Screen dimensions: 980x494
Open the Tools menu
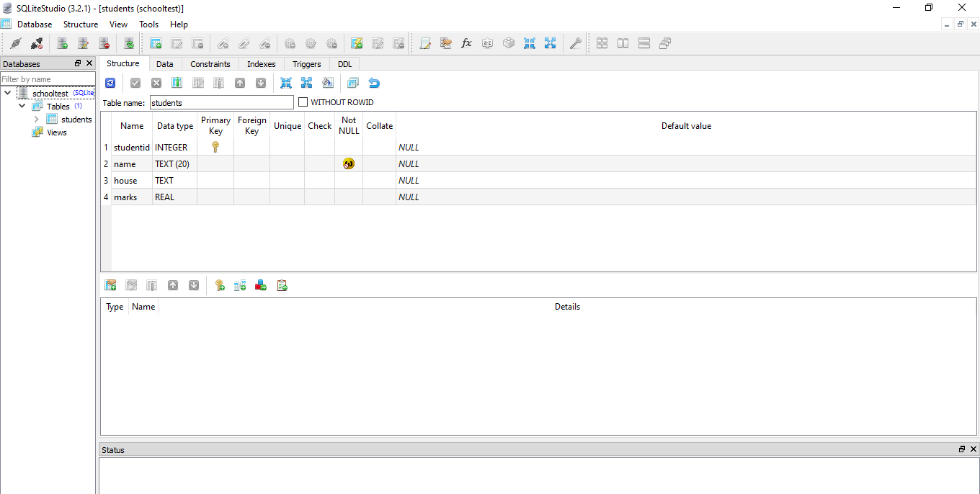click(x=148, y=24)
